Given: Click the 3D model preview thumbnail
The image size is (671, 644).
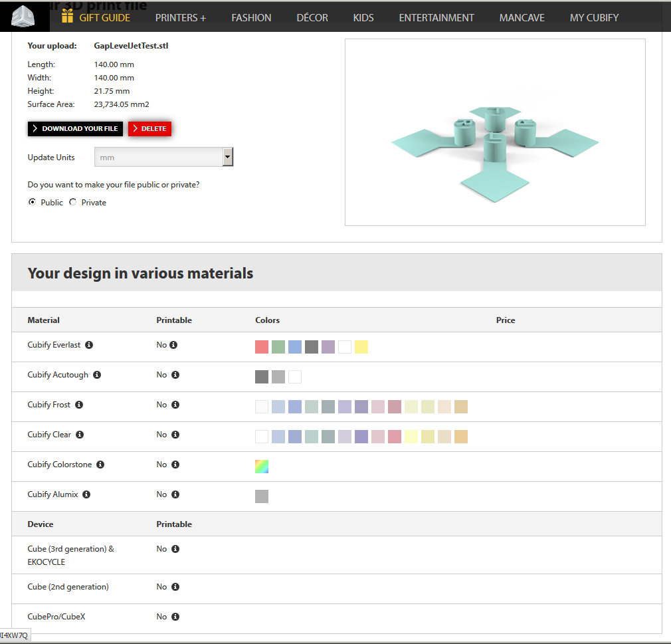Looking at the screenshot, I should [495, 132].
